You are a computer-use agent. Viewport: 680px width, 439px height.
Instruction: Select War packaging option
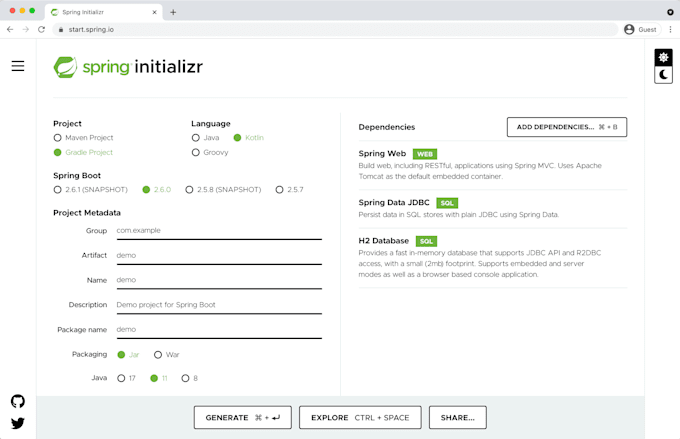click(x=158, y=354)
